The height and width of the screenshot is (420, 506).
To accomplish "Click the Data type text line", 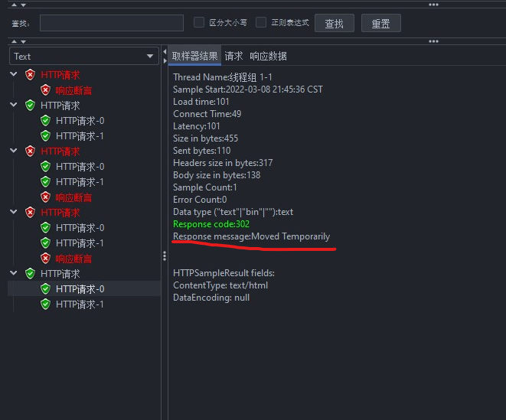I will 233,212.
